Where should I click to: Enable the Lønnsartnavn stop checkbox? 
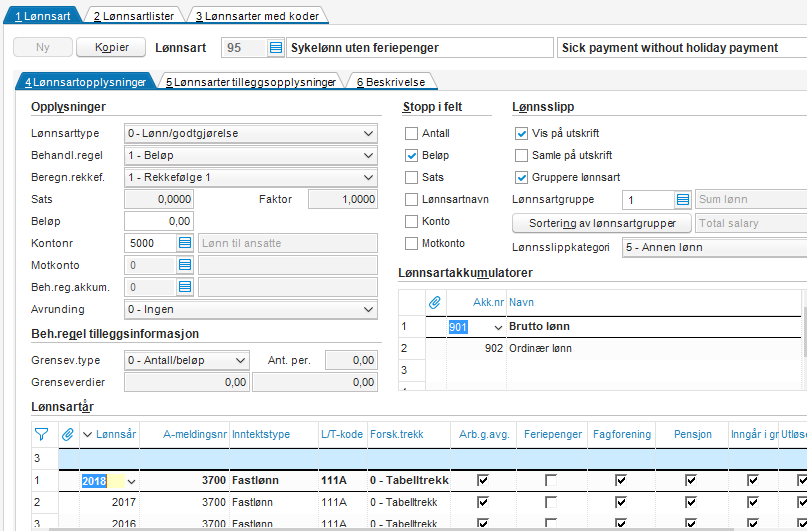[x=411, y=199]
